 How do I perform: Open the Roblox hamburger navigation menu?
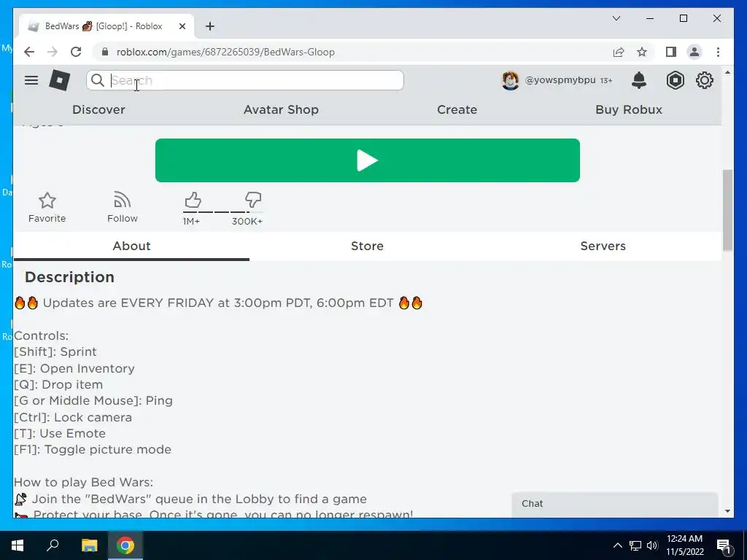tap(31, 80)
